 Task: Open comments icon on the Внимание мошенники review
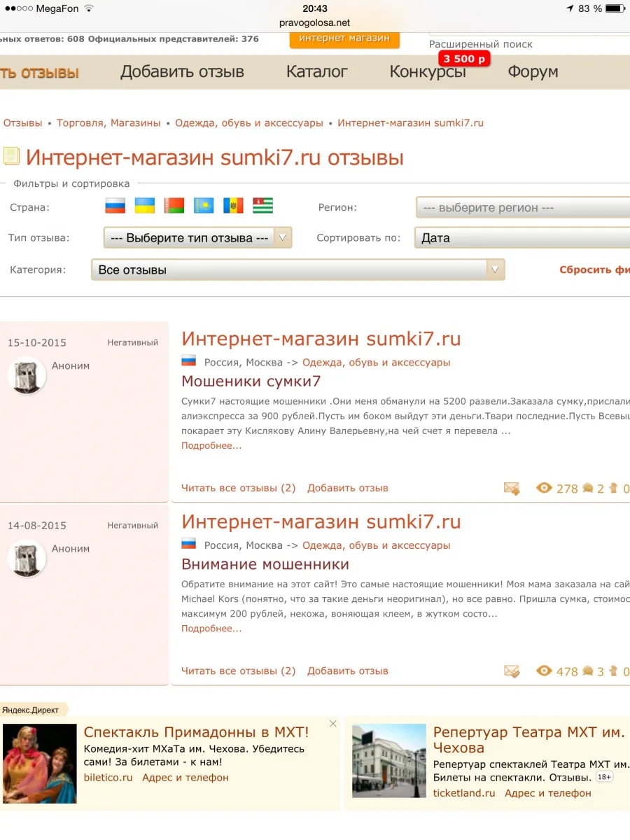[x=587, y=671]
